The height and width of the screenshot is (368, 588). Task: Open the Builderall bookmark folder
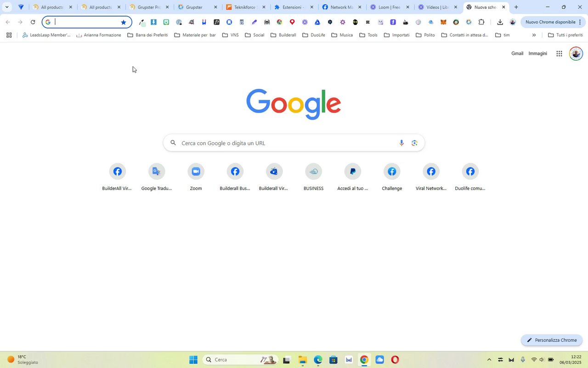[283, 35]
